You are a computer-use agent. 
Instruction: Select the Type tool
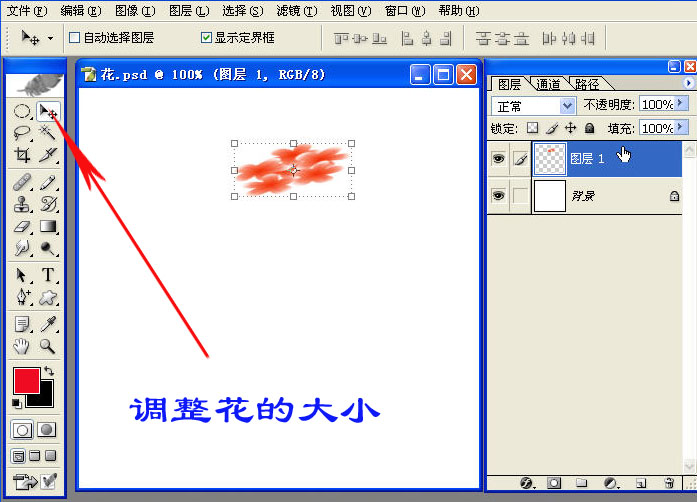48,275
